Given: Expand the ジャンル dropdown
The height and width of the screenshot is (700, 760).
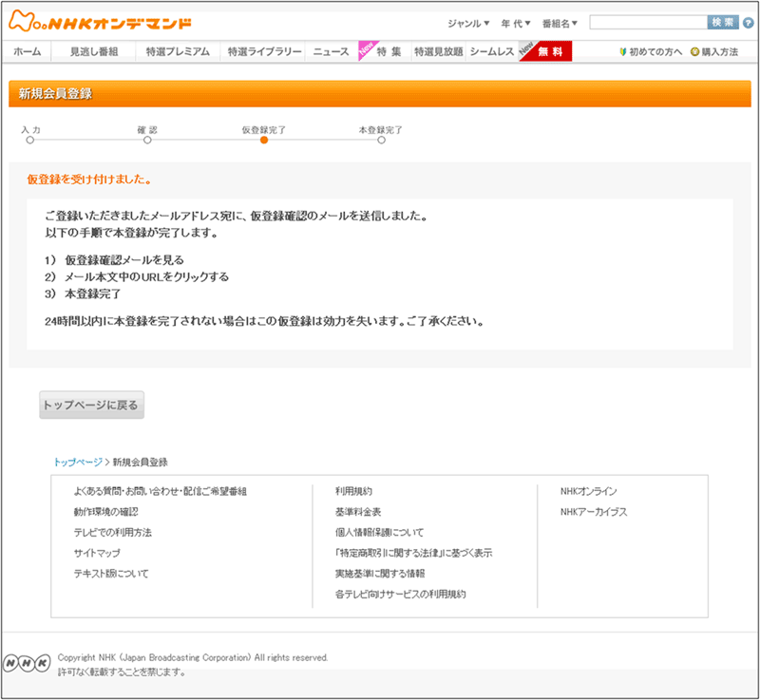Looking at the screenshot, I should pos(468,23).
